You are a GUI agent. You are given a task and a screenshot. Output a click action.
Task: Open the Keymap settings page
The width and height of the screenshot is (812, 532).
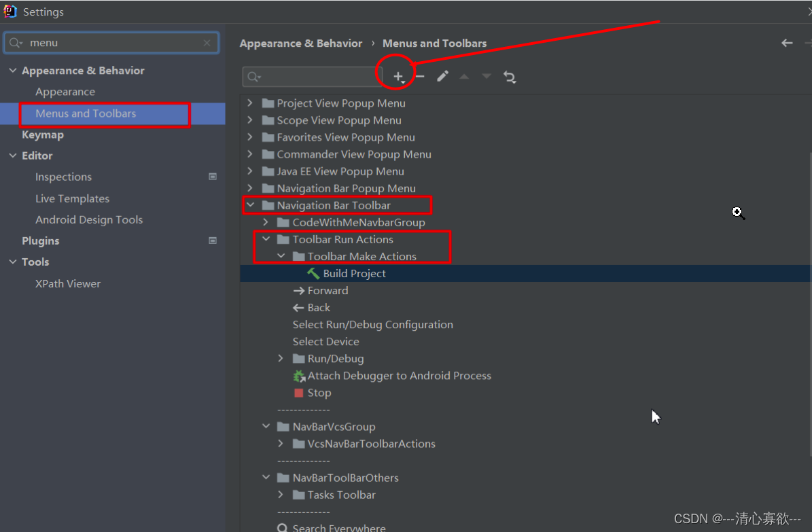point(43,135)
